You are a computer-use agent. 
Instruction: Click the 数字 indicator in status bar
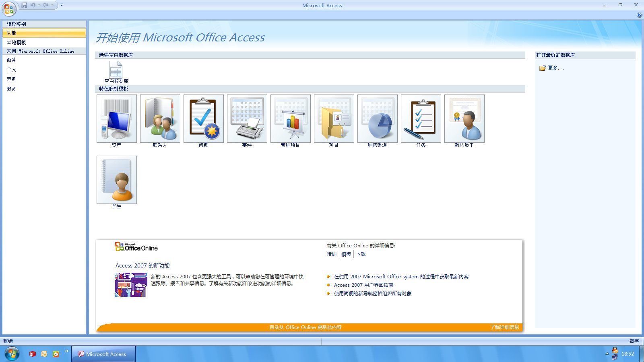(x=634, y=341)
